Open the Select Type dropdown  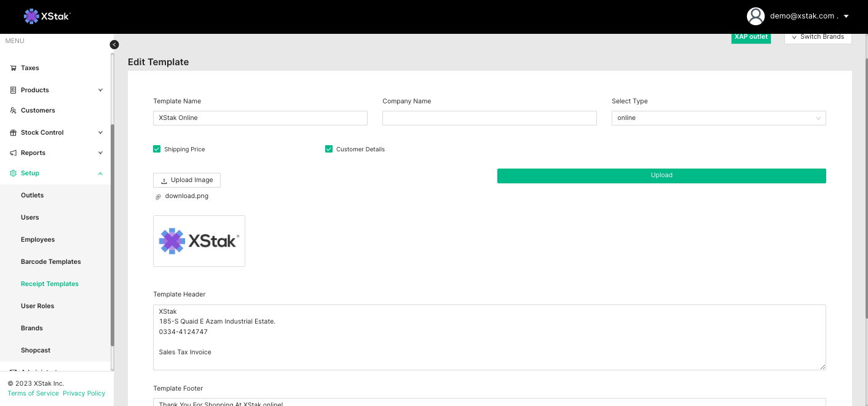click(718, 118)
